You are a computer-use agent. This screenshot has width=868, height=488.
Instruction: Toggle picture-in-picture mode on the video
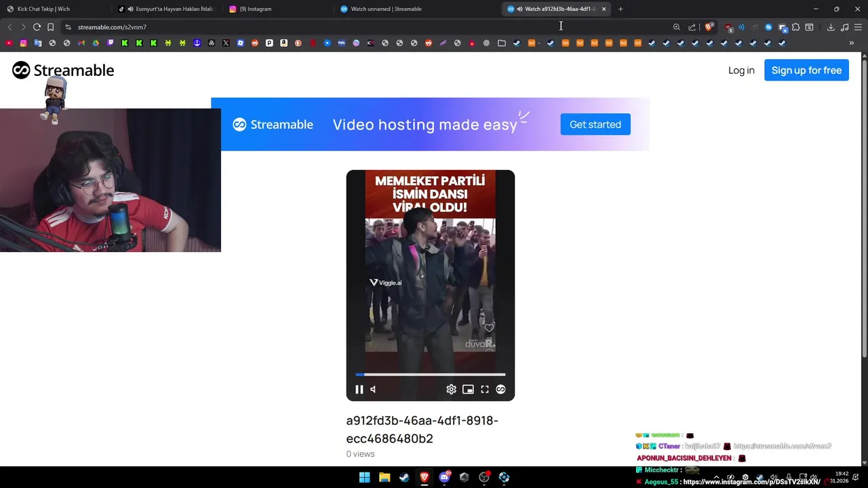[x=468, y=389]
